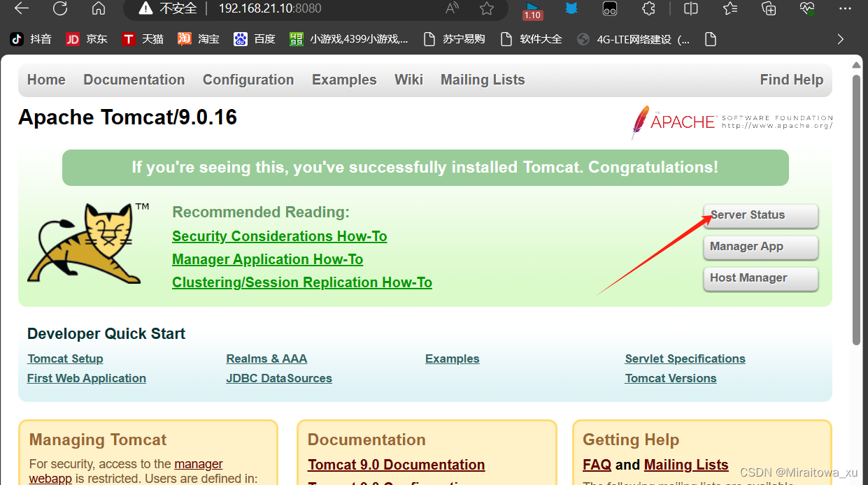The height and width of the screenshot is (485, 868).
Task: Open the Tomcat Setup link
Action: (65, 359)
